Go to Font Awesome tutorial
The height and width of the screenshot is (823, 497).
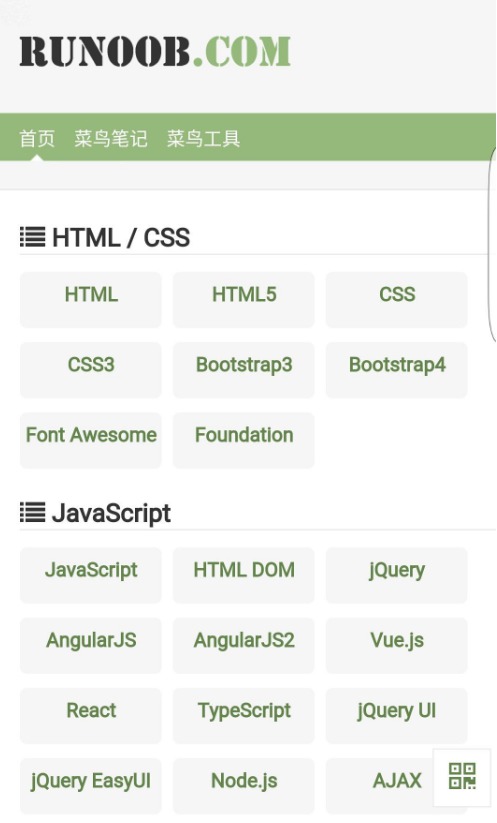tap(91, 440)
